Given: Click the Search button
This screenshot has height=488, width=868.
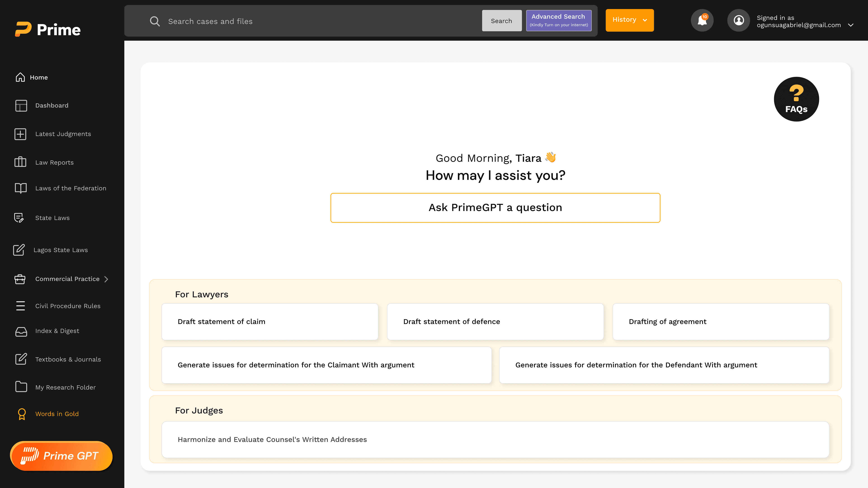Looking at the screenshot, I should click(501, 21).
